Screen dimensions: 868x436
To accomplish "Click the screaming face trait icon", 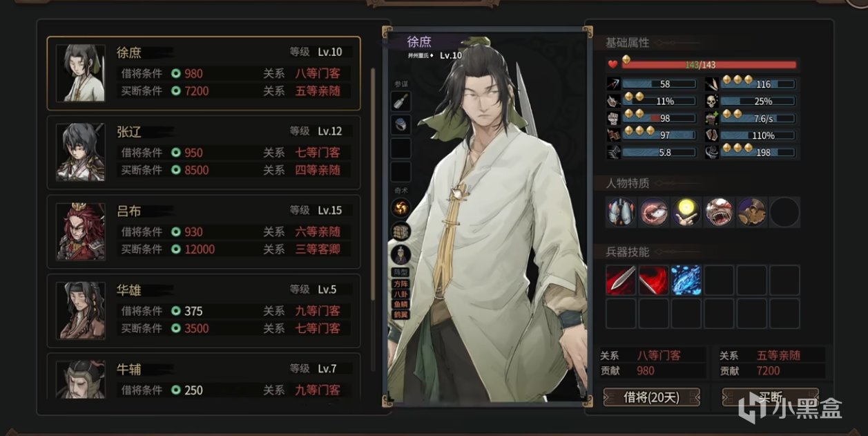I will pyautogui.click(x=719, y=212).
